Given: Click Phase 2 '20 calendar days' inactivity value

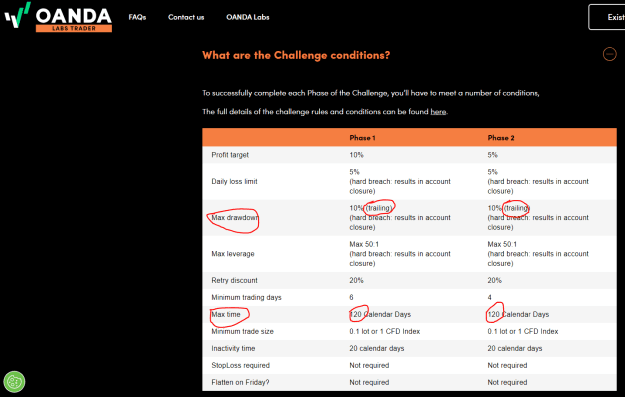Looking at the screenshot, I should click(515, 348).
